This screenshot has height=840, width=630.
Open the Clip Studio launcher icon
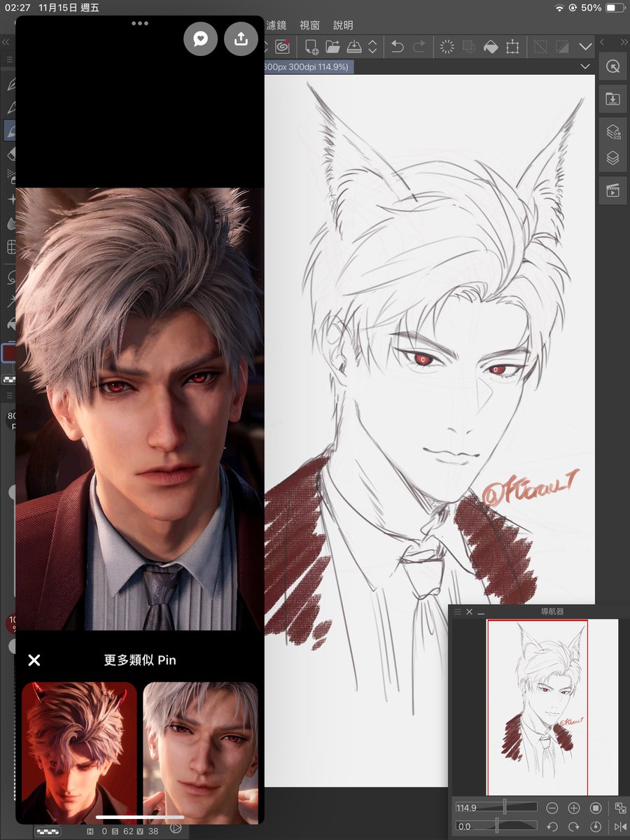pyautogui.click(x=283, y=47)
